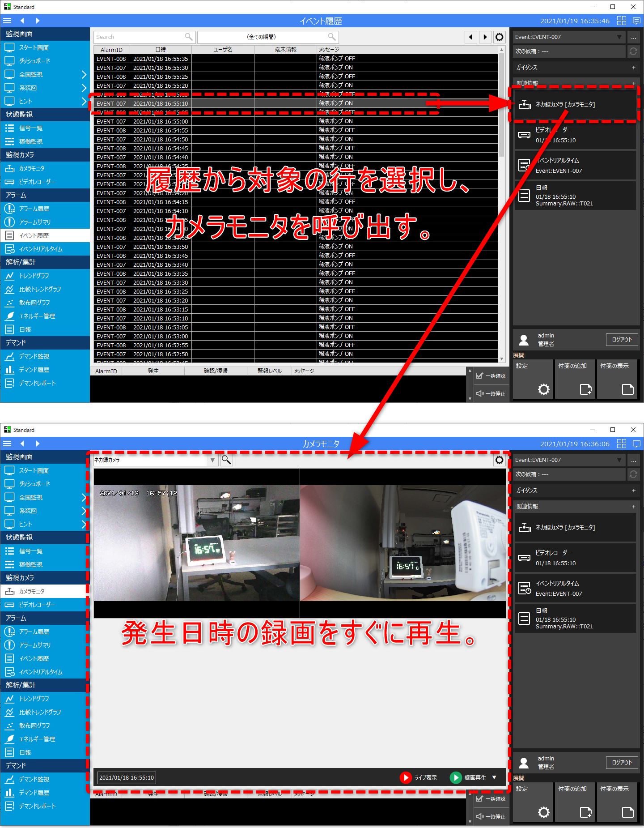The width and height of the screenshot is (644, 828).
Task: Click メッセージ column header in event list
Action: coord(407,50)
